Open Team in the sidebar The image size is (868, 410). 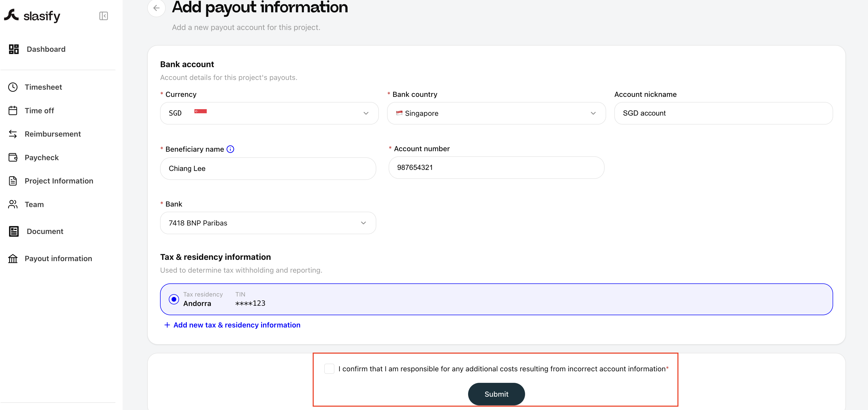[x=34, y=204]
